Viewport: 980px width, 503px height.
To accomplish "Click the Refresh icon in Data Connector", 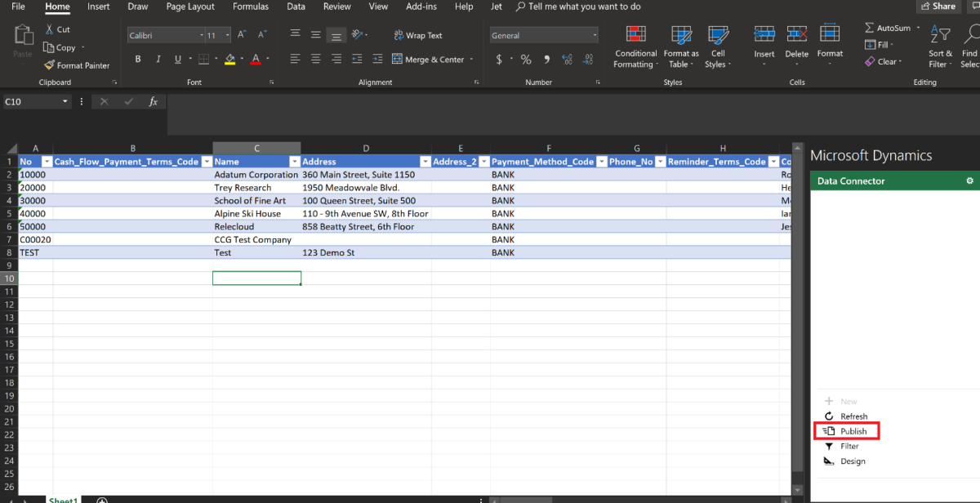I will click(x=829, y=416).
